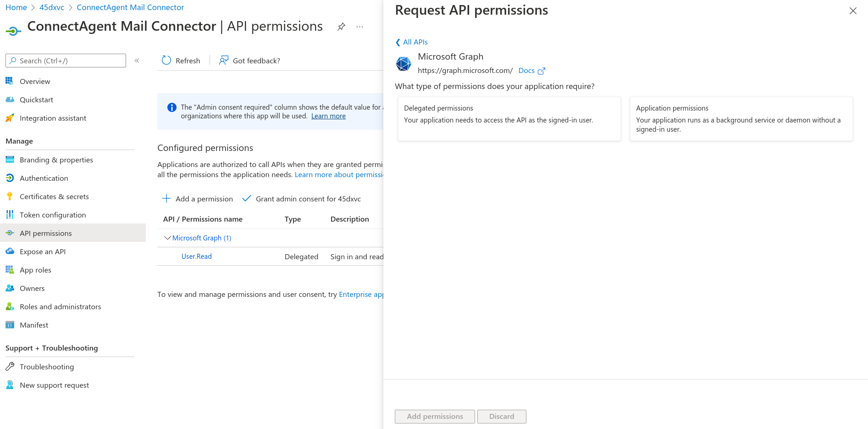Click the Quickstart cloud icon
Image resolution: width=868 pixels, height=429 pixels.
point(10,100)
